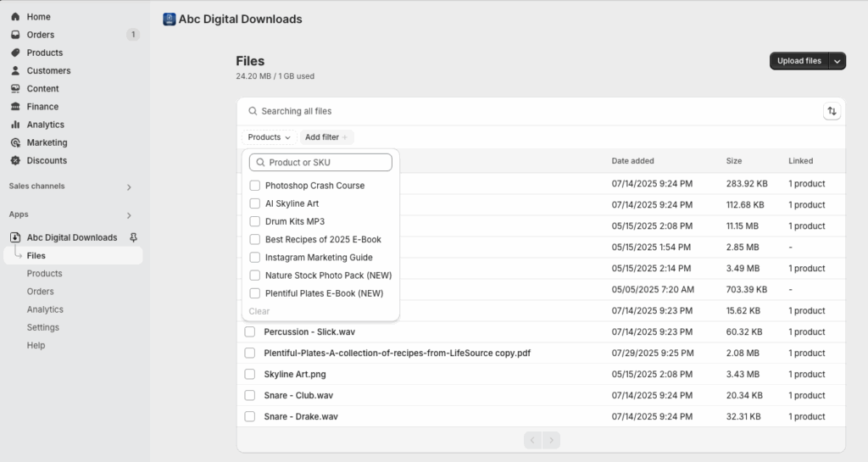Tick the Instagram Marketing Guide checkbox

[x=254, y=258]
